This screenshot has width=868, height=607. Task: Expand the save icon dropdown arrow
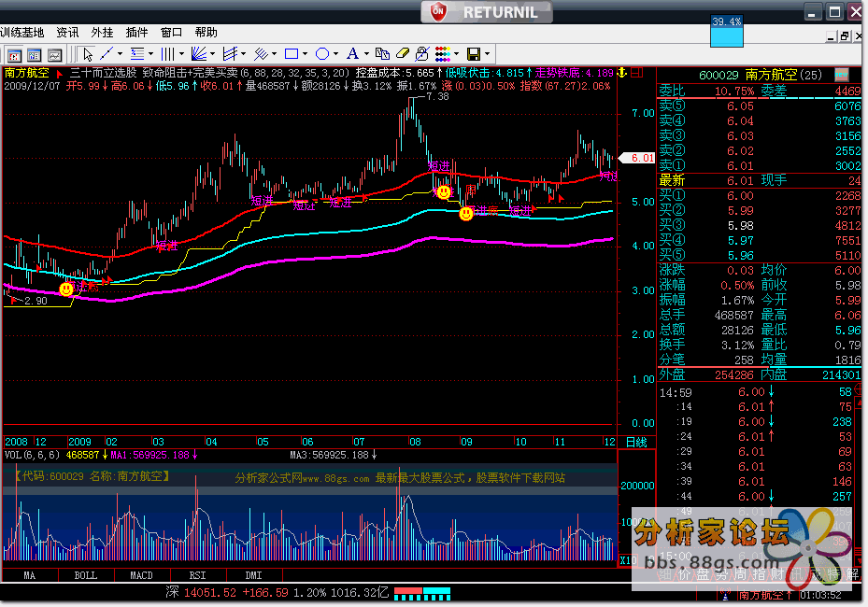tap(487, 54)
